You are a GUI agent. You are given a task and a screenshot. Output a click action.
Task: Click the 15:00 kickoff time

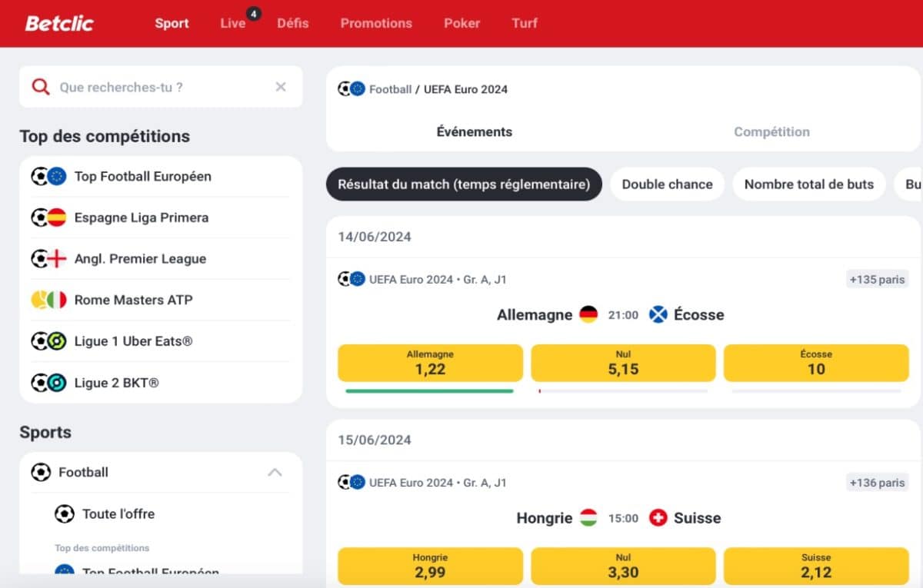click(x=623, y=518)
